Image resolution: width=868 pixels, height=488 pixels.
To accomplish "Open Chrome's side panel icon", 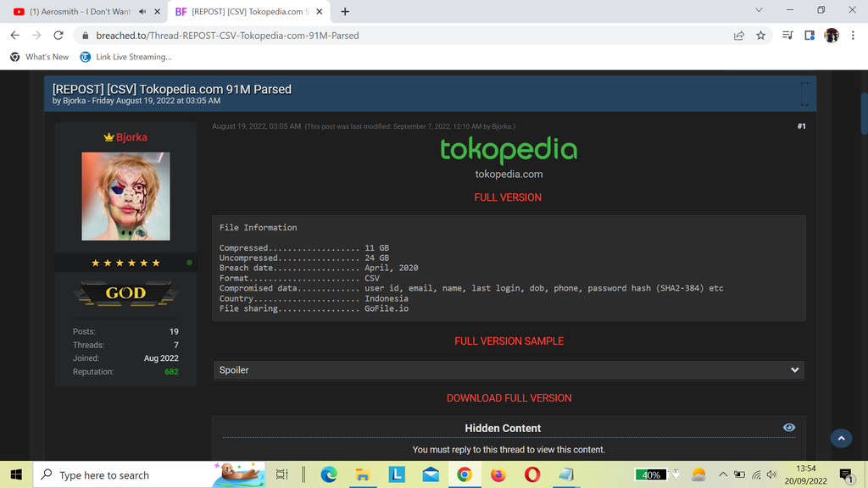I will point(808,35).
